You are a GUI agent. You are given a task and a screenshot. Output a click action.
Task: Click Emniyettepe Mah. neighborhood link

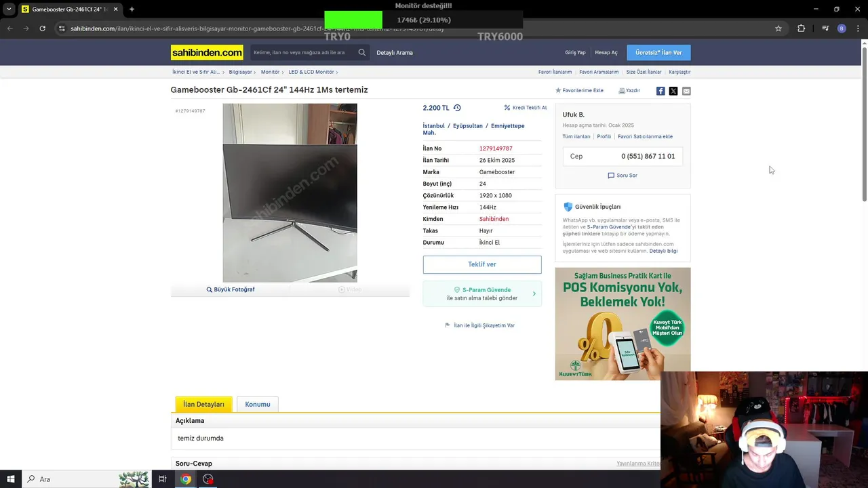473,129
